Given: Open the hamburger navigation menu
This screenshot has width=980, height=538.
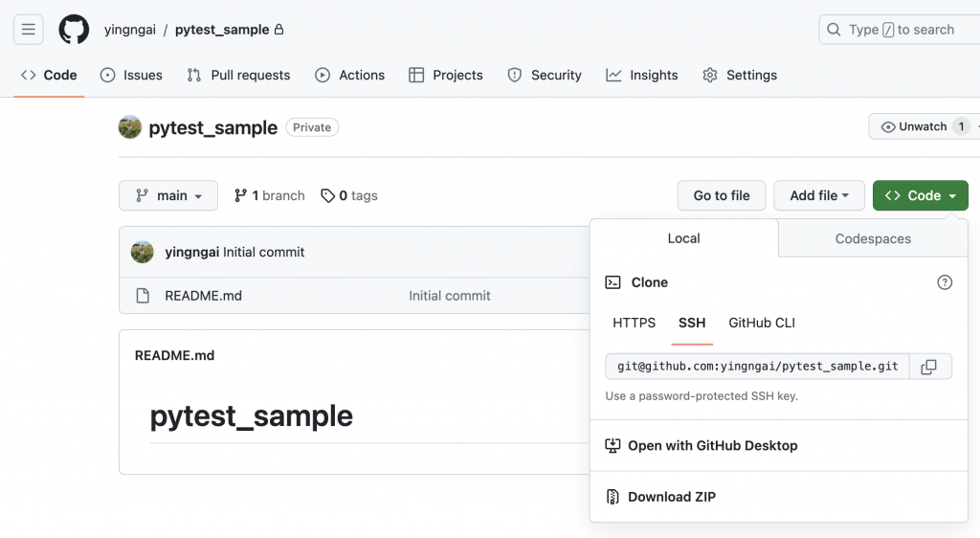Looking at the screenshot, I should click(x=28, y=30).
